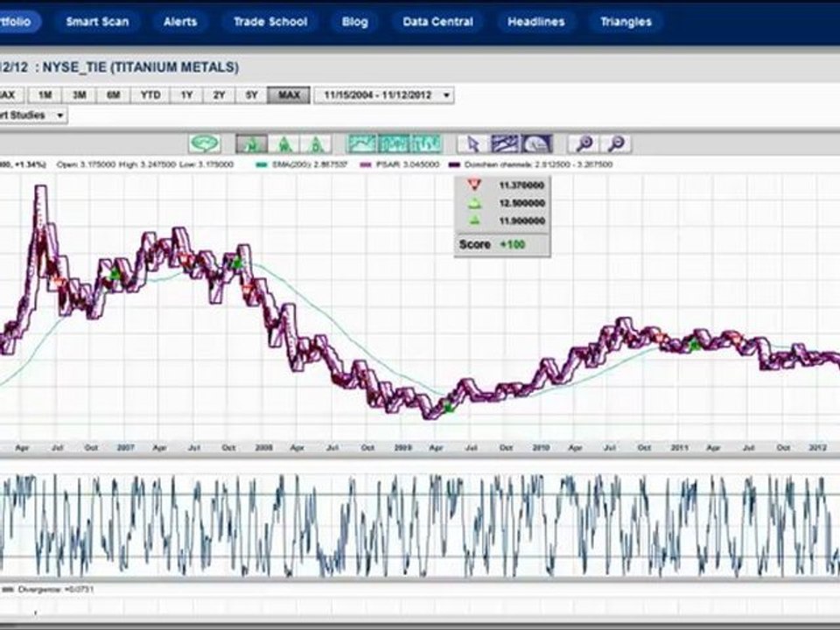
Task: Set chart range to 1M
Action: pos(45,95)
